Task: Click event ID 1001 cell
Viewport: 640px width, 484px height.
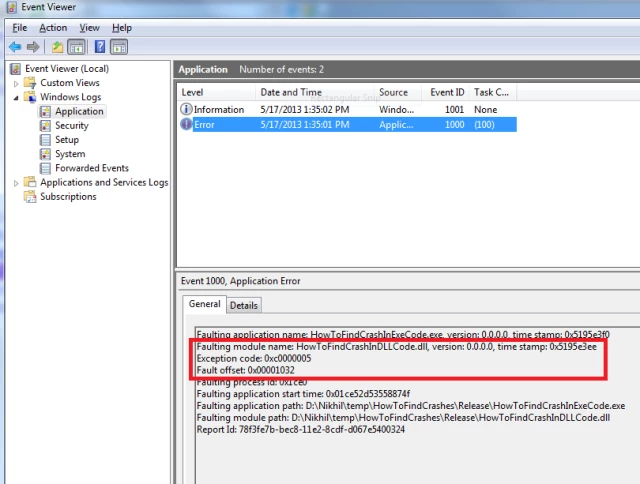Action: click(454, 109)
